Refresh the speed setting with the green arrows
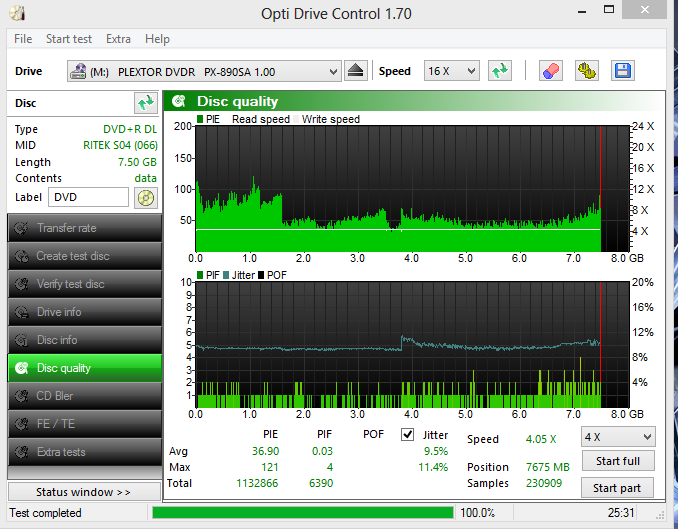 click(x=500, y=71)
